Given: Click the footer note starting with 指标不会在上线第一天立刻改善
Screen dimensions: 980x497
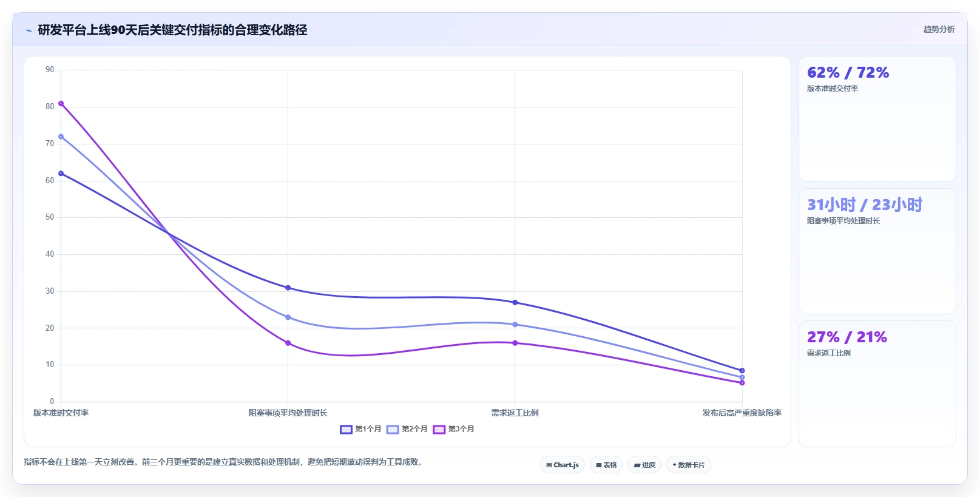Looking at the screenshot, I should (x=225, y=462).
